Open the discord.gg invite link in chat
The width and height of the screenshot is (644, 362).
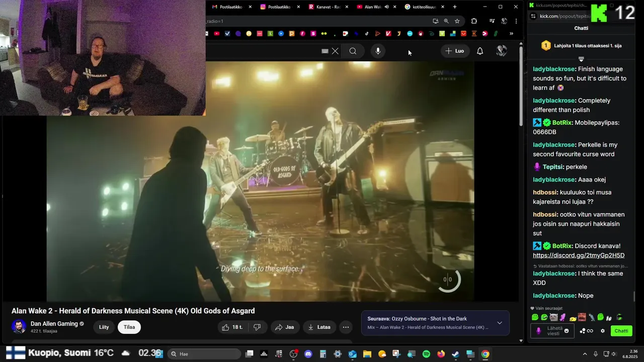(x=579, y=255)
